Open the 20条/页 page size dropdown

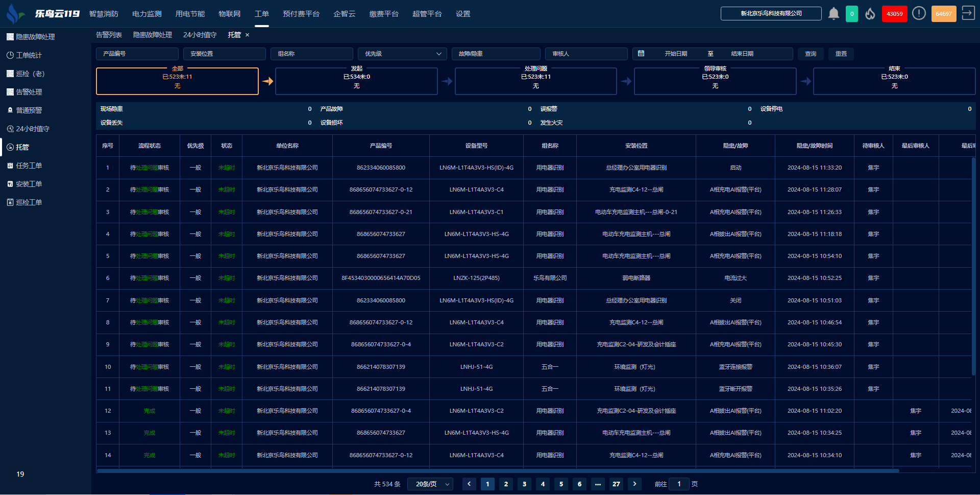(430, 484)
